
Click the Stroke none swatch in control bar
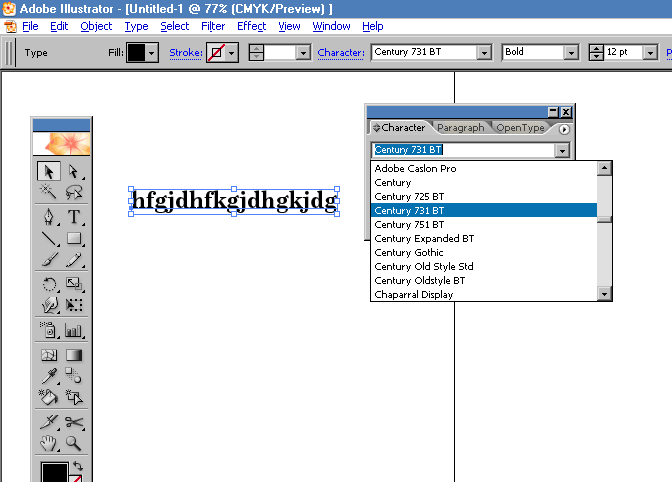tap(216, 53)
